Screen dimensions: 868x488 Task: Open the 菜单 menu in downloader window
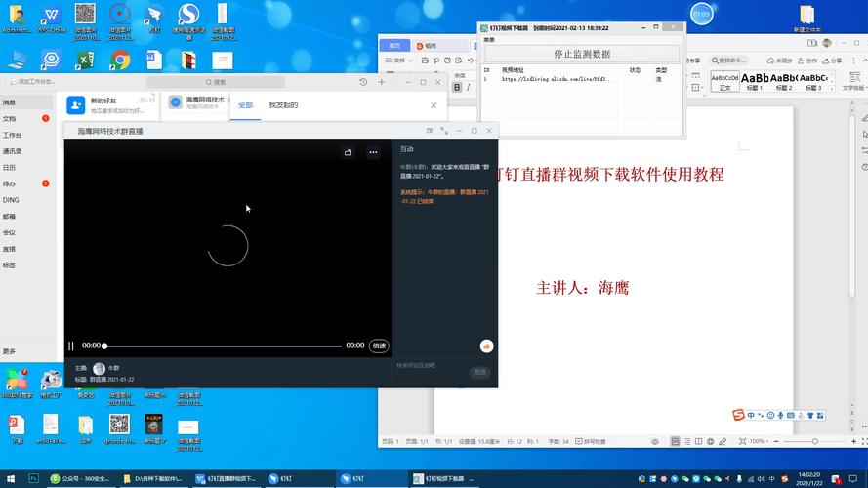tap(489, 40)
